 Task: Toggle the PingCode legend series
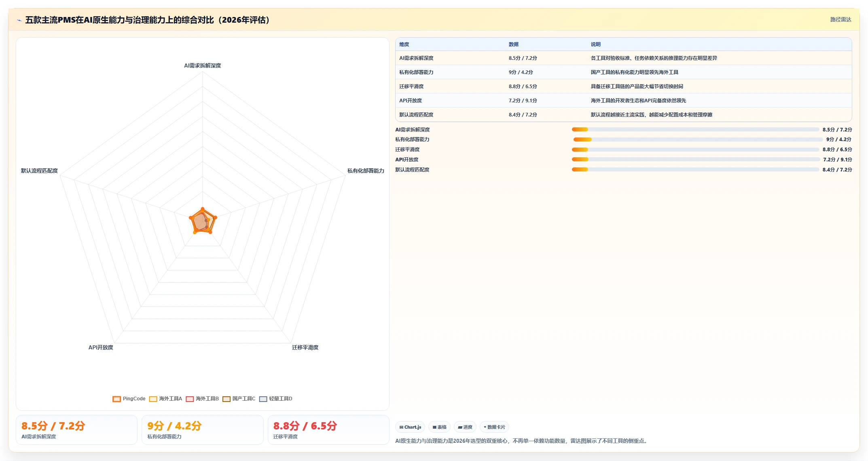129,399
